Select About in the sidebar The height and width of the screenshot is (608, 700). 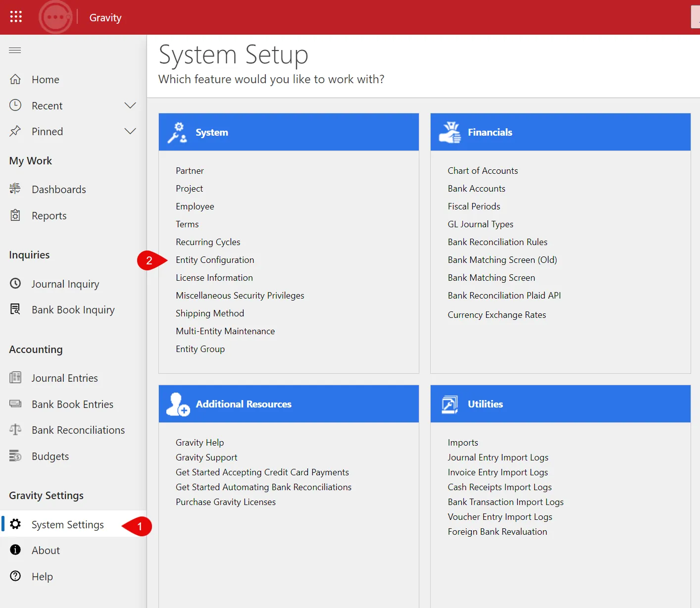pos(46,550)
